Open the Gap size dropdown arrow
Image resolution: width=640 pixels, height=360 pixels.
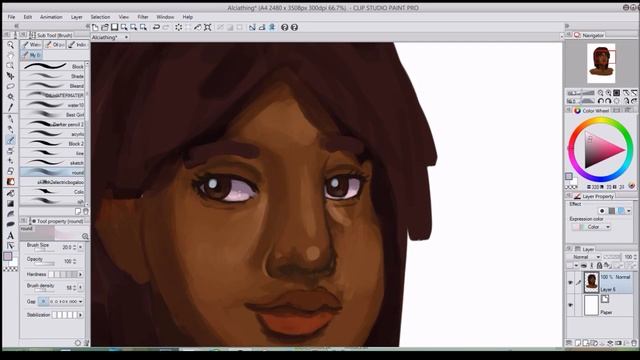[x=80, y=302]
